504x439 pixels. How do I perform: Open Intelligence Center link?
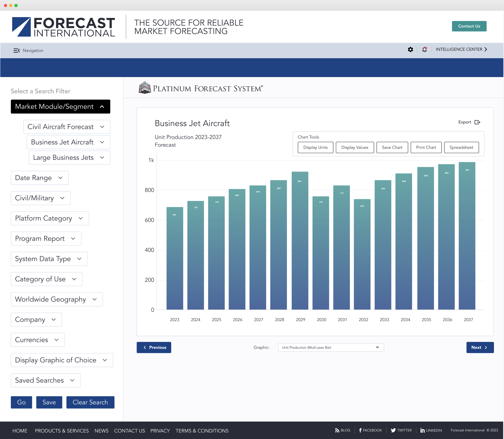click(x=461, y=49)
